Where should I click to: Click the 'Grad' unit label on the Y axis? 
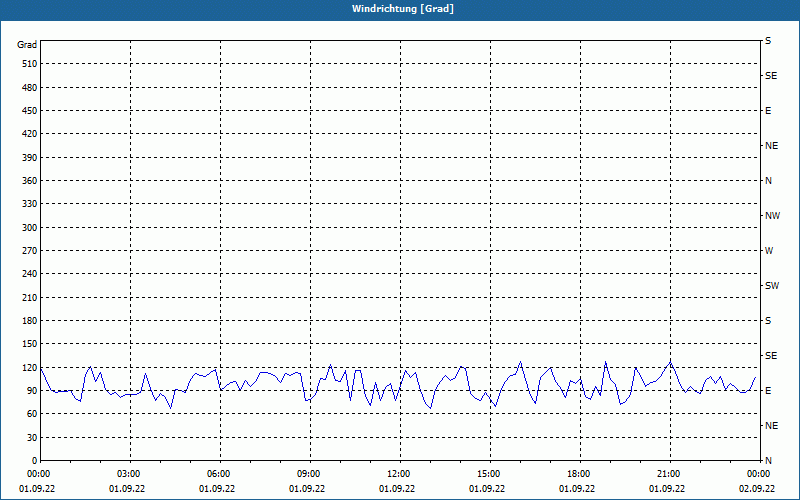coord(27,45)
